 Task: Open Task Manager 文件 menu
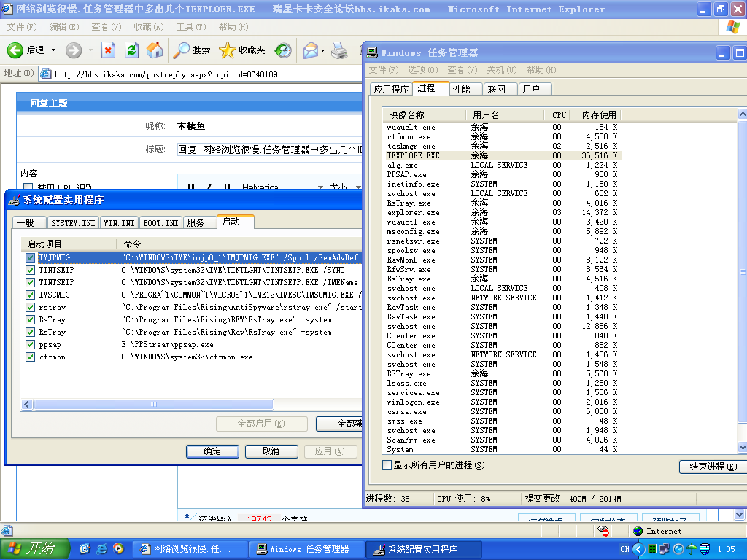click(384, 70)
